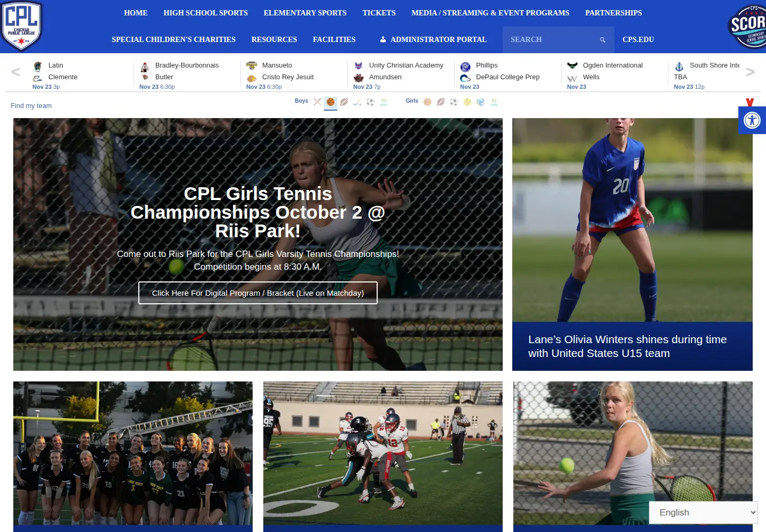
Task: Select Boys water polo icon
Action: coord(384,102)
